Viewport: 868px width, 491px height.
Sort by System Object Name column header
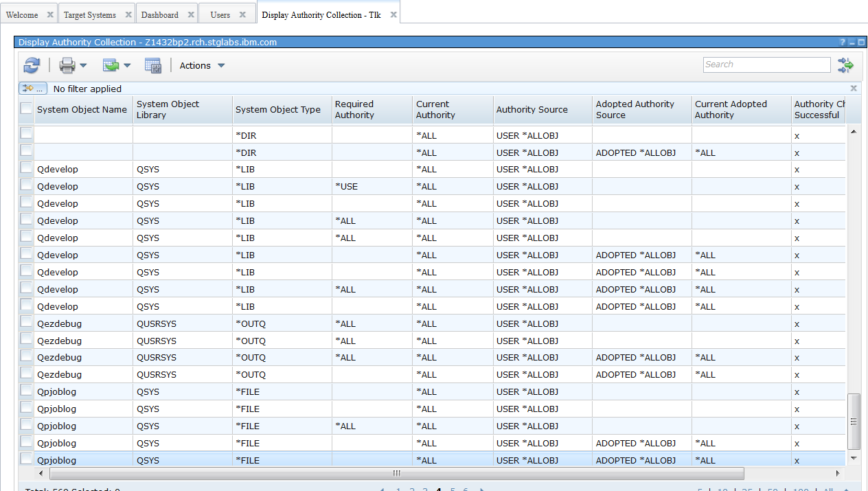pos(82,109)
